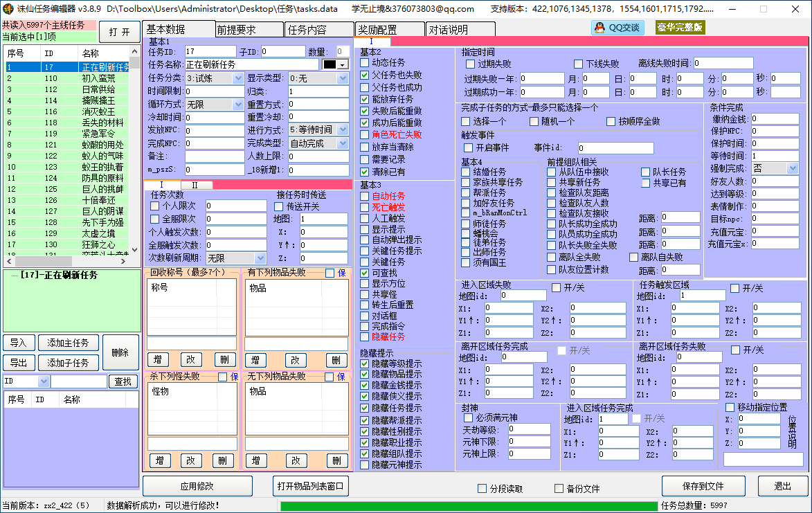Open 奖励配置 tab
Image resolution: width=812 pixels, height=513 pixels.
point(390,30)
